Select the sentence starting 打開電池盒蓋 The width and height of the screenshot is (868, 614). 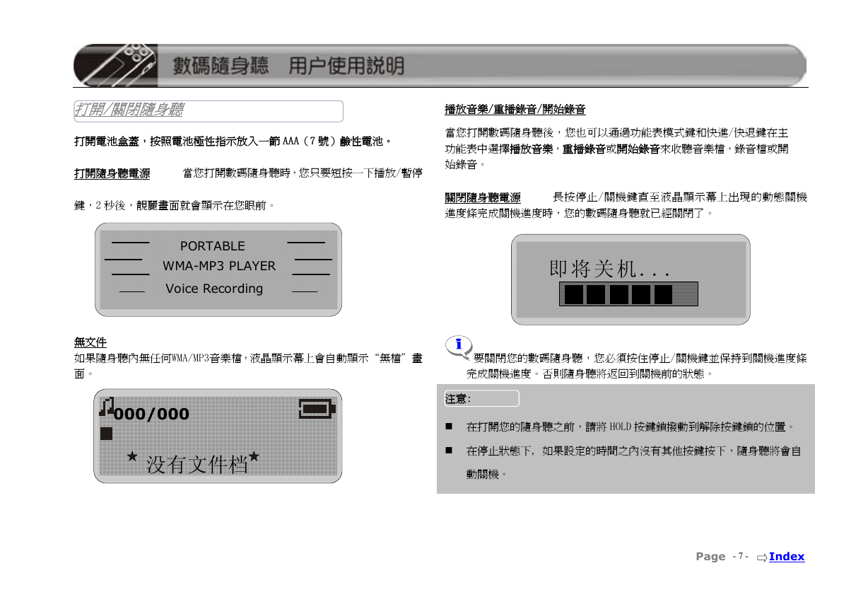tap(233, 142)
